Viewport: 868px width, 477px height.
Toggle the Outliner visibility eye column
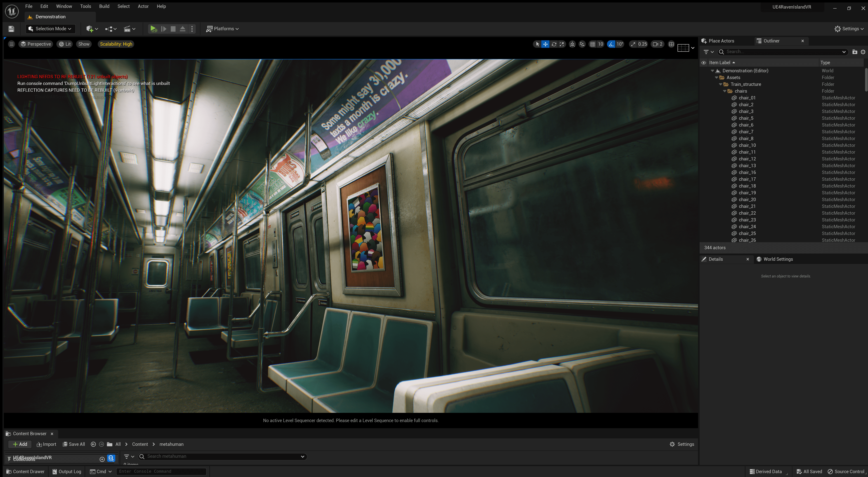click(704, 63)
